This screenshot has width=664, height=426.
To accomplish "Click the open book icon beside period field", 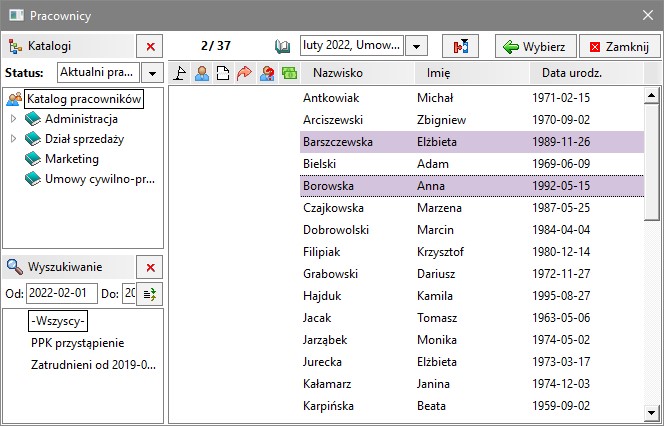I will click(x=283, y=46).
